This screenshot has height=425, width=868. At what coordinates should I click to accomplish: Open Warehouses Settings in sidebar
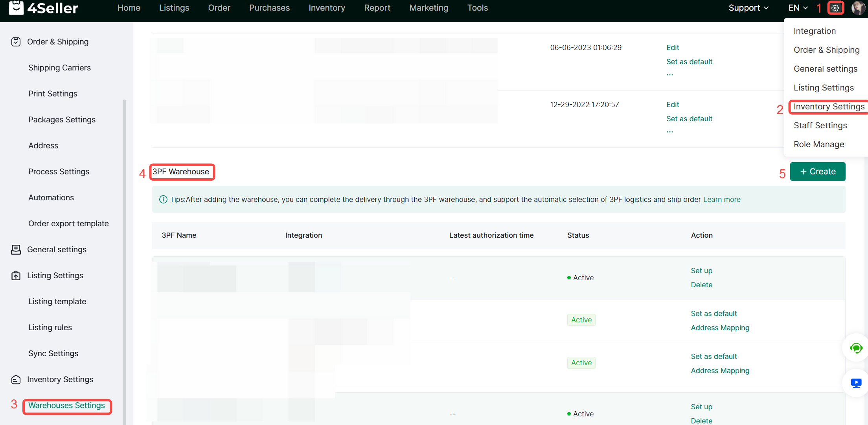67,405
